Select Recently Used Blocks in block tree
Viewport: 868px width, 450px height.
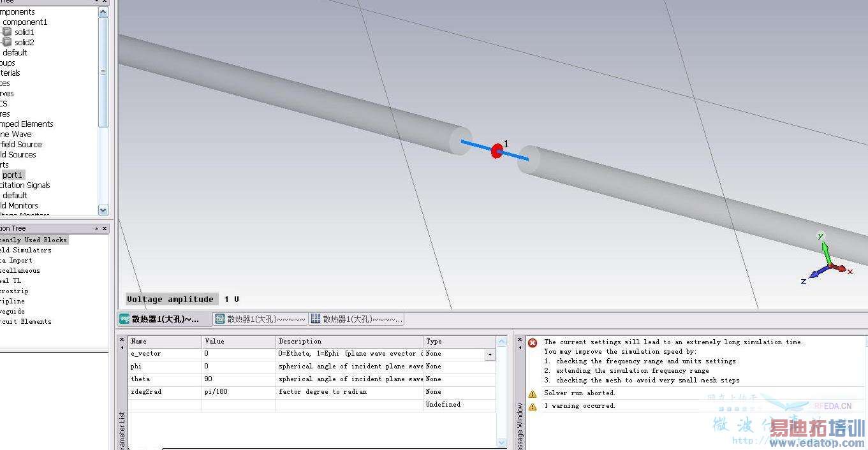[34, 240]
